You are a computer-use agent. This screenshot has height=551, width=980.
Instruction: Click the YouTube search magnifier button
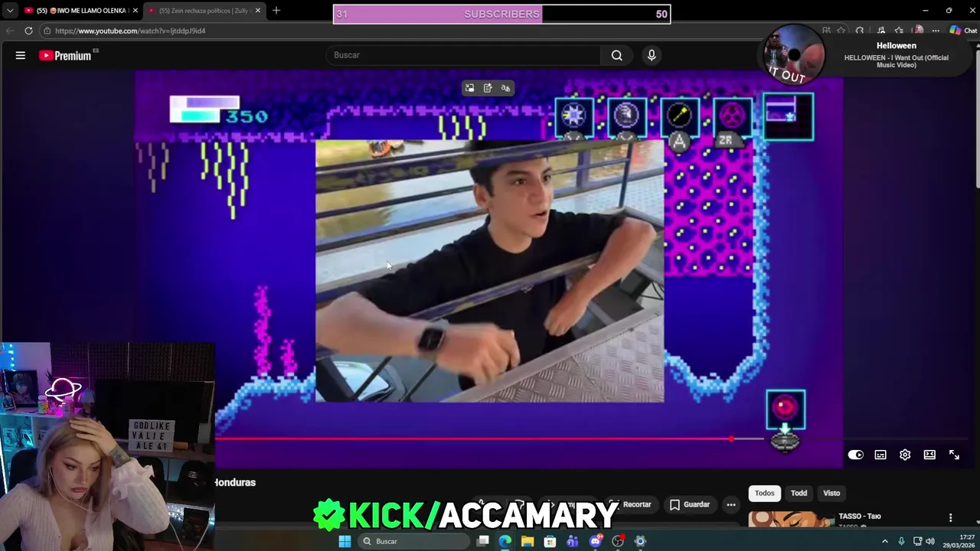coord(616,55)
